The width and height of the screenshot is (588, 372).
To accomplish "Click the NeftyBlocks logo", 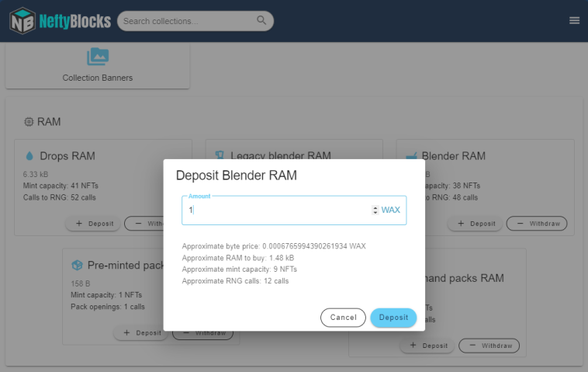I will point(60,21).
